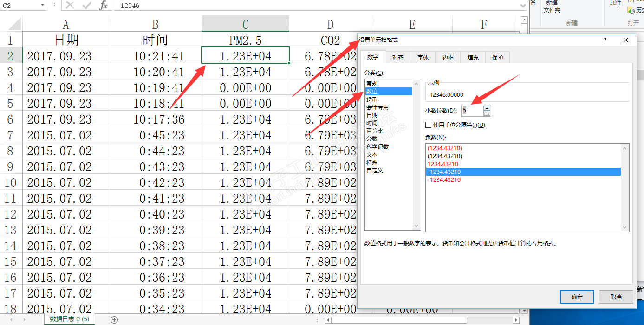Open help with the dialog's question mark
The image size is (644, 325).
pos(605,40)
